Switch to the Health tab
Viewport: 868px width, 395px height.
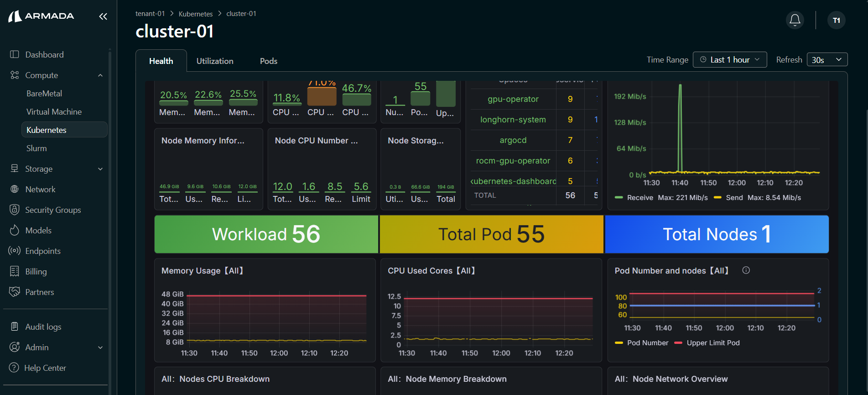(x=161, y=61)
